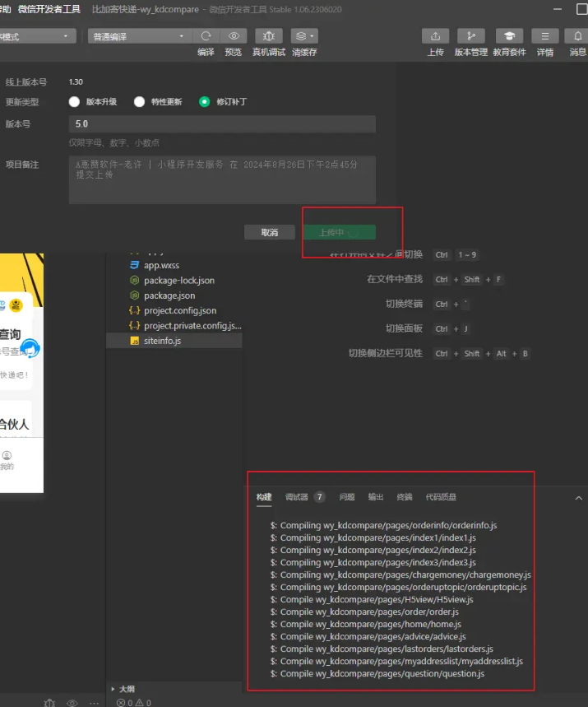Switch to 代码质量 code quality tab
Screen dimensions: 588x707
(x=441, y=497)
